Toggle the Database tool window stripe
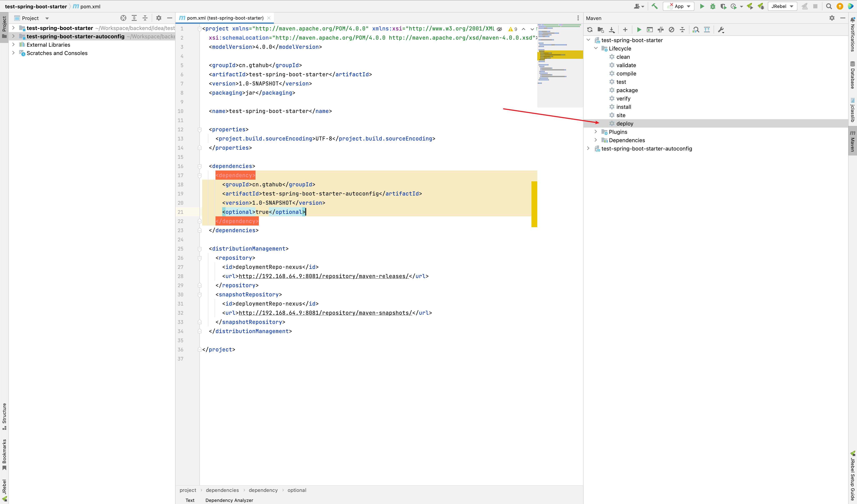The image size is (857, 504). pyautogui.click(x=852, y=75)
